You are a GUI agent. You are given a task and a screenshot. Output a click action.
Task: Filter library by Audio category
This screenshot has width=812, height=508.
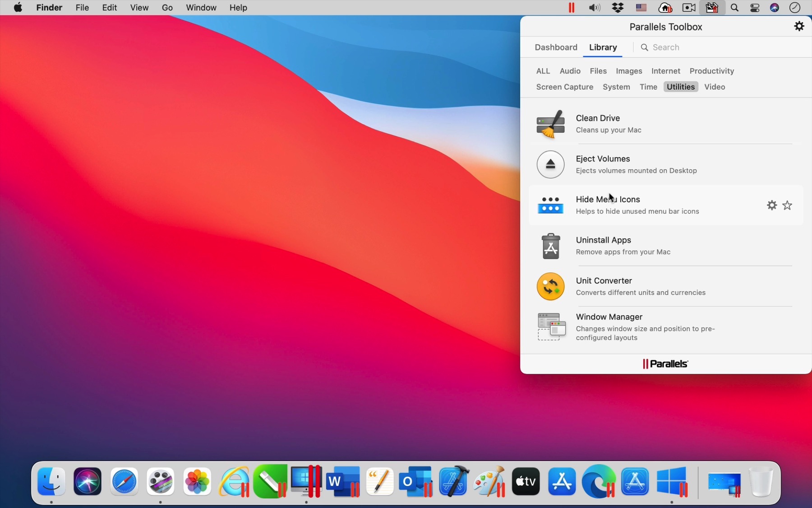click(570, 71)
